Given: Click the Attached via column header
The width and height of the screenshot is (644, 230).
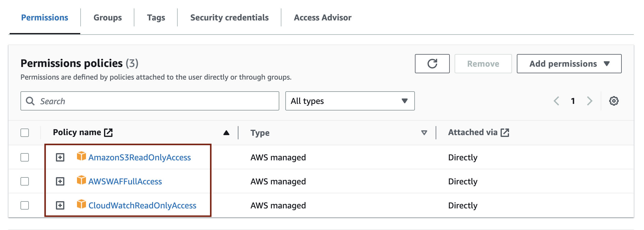Looking at the screenshot, I should 473,132.
